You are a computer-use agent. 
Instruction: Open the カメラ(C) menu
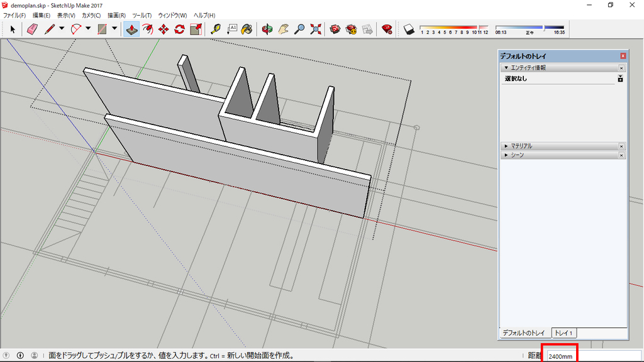pos(91,15)
